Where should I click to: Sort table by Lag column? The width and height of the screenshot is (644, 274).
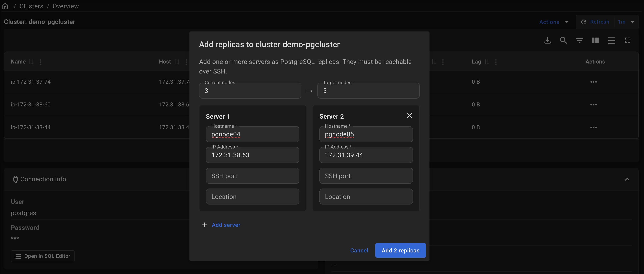[x=486, y=62]
